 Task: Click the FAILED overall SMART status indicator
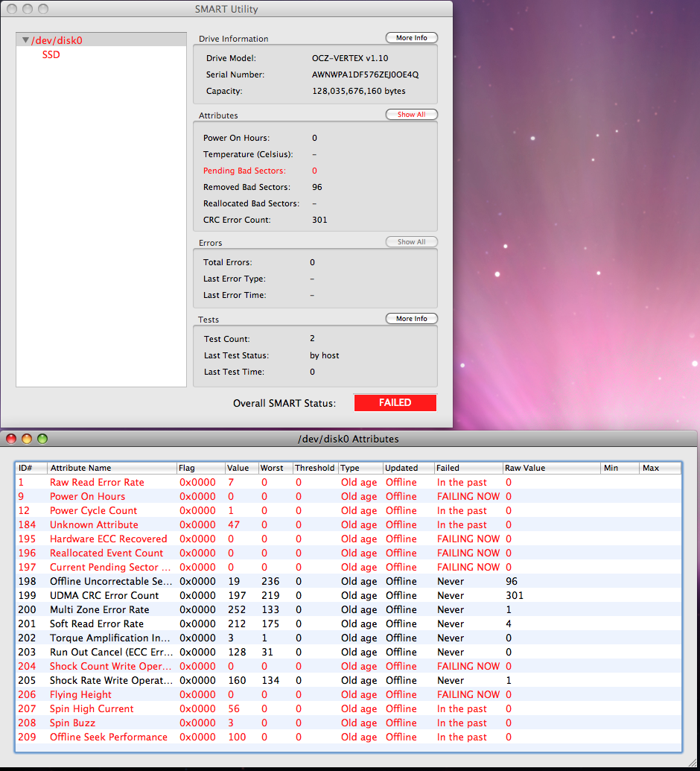(x=395, y=403)
